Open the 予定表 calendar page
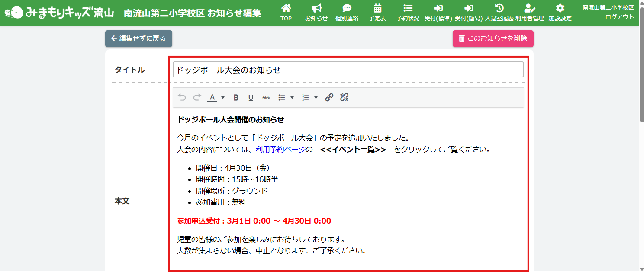644x272 pixels. 377,13
